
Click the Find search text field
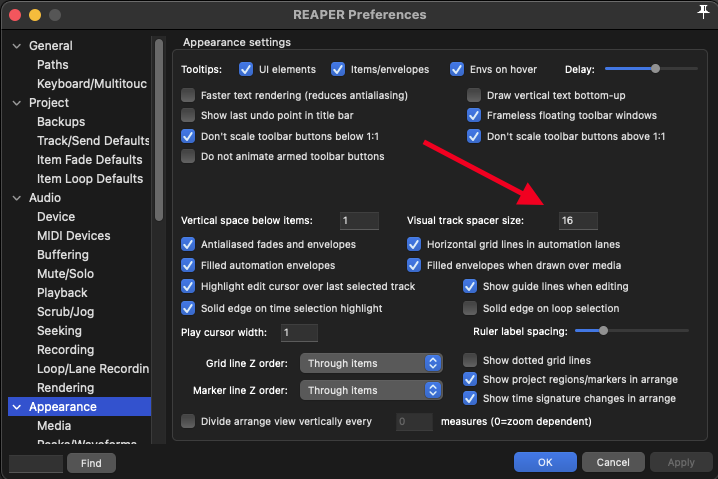[36, 463]
